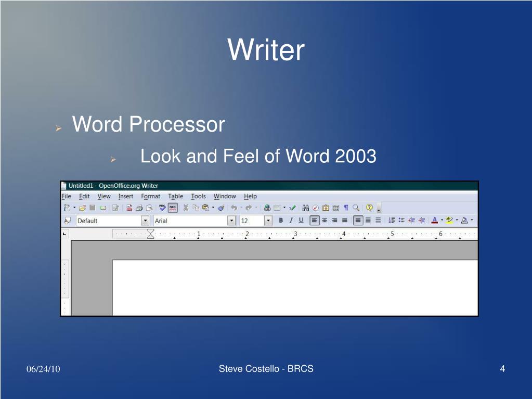Expand New document dropdown arrow
The width and height of the screenshot is (532, 399).
(x=75, y=208)
